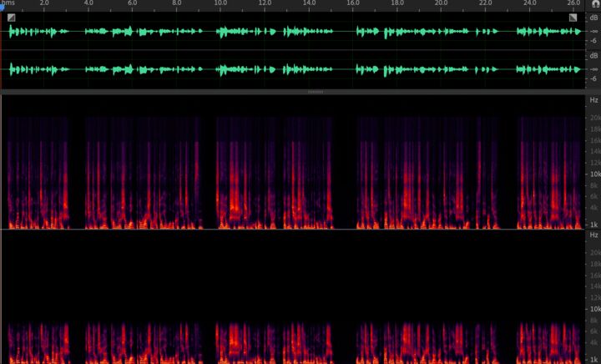Screen dimensions: 601x364
Task: Click the blue playhead marker at timeline start
Action: click(3, 7)
